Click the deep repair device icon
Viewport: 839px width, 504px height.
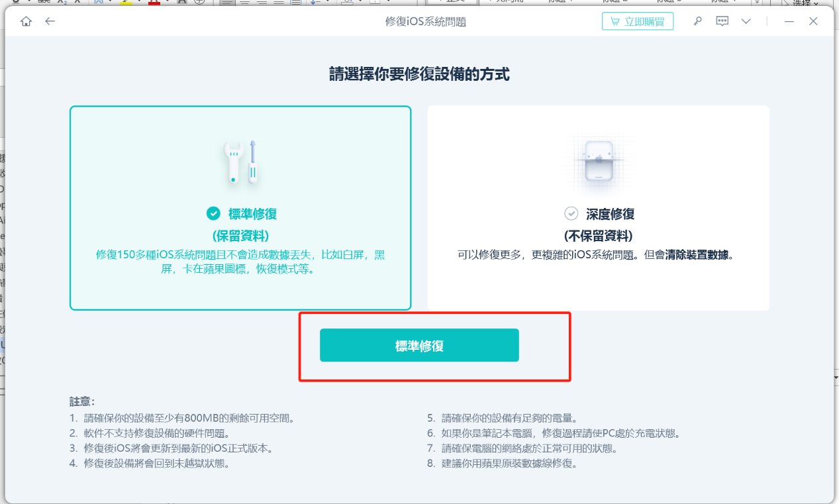[598, 162]
